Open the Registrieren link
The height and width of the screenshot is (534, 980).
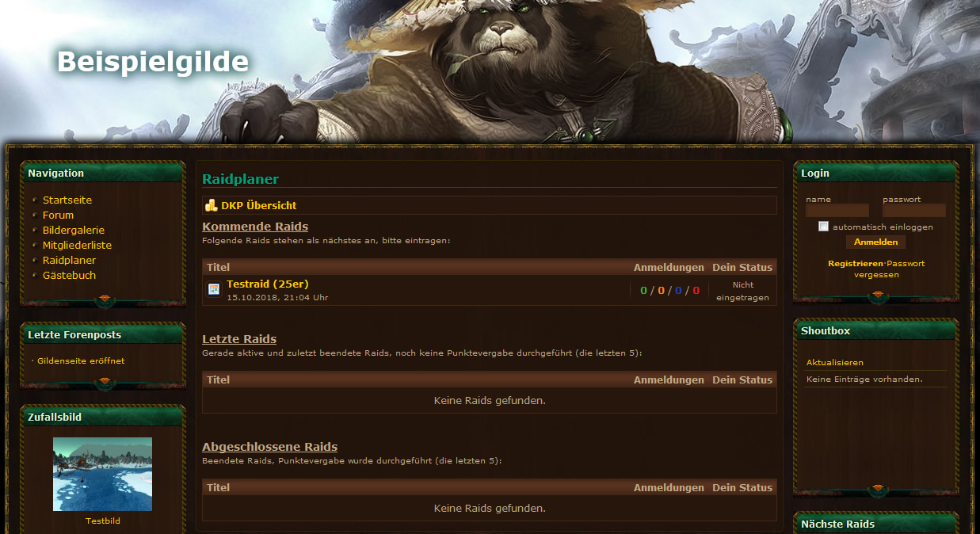855,263
